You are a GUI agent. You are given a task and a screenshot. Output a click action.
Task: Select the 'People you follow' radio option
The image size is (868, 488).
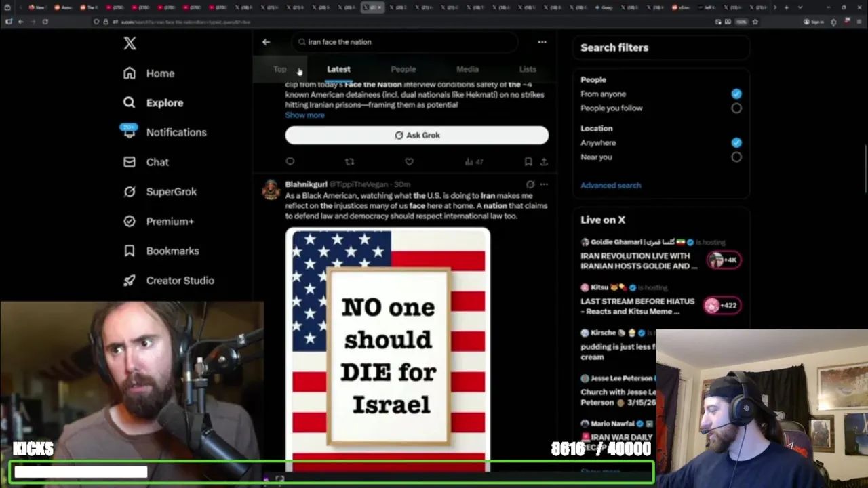(736, 108)
